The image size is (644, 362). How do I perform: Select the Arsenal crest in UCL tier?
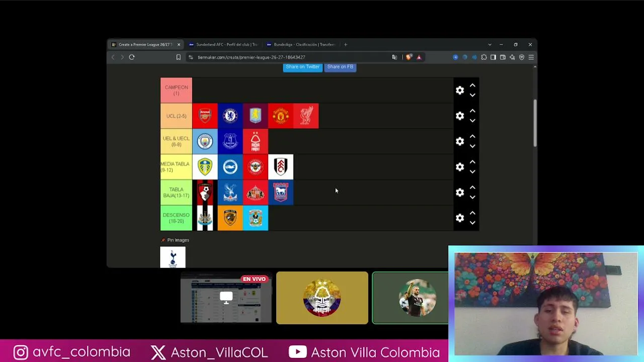point(205,116)
